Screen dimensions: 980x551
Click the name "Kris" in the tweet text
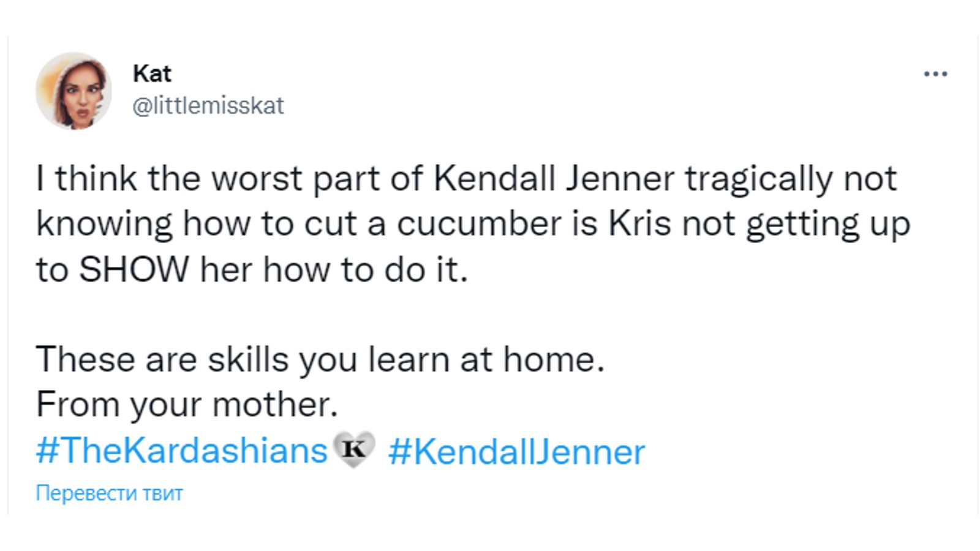click(x=639, y=224)
